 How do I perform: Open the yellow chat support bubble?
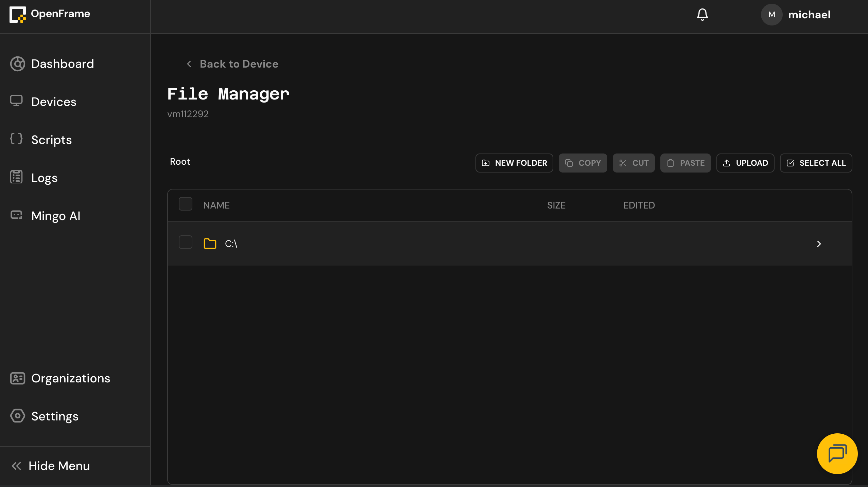837,454
